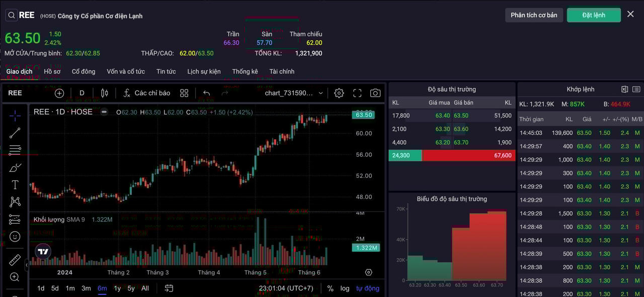Enter fullscreen chart mode
The height and width of the screenshot is (297, 644).
357,93
